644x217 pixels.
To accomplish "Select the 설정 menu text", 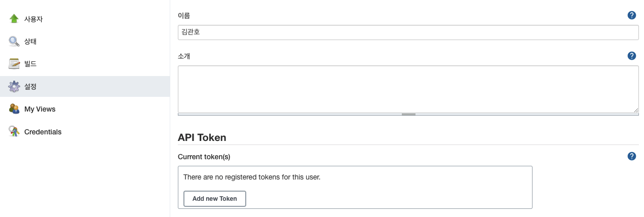I will pos(30,87).
